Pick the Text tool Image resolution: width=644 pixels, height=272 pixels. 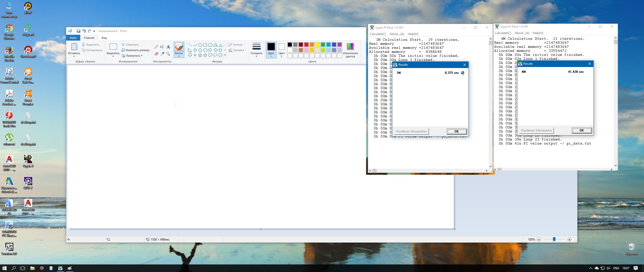pos(168,47)
